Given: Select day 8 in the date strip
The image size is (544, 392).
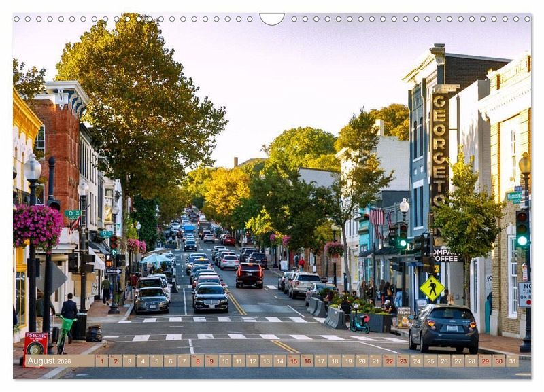Looking at the screenshot, I should (x=198, y=361).
